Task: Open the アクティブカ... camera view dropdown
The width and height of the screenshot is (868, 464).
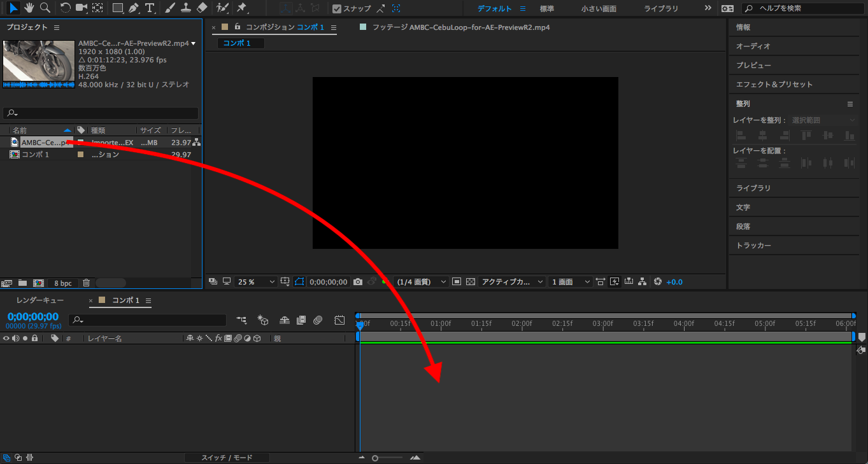Action: point(513,281)
